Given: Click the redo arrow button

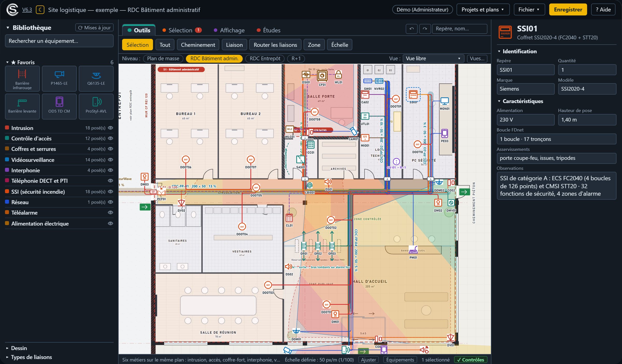Looking at the screenshot, I should [425, 29].
